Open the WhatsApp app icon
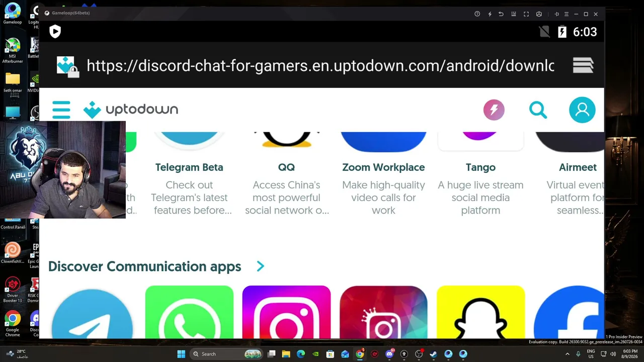The width and height of the screenshot is (644, 362). (x=189, y=312)
